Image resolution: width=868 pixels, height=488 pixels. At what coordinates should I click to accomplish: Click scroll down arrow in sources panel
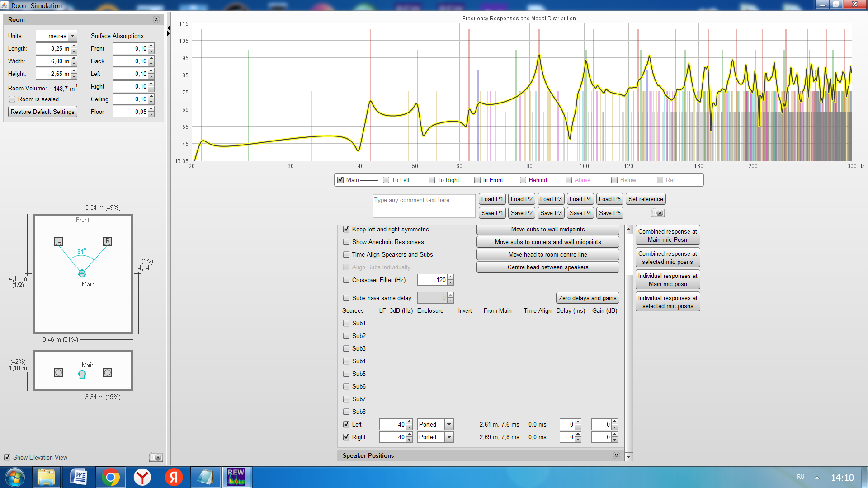628,457
